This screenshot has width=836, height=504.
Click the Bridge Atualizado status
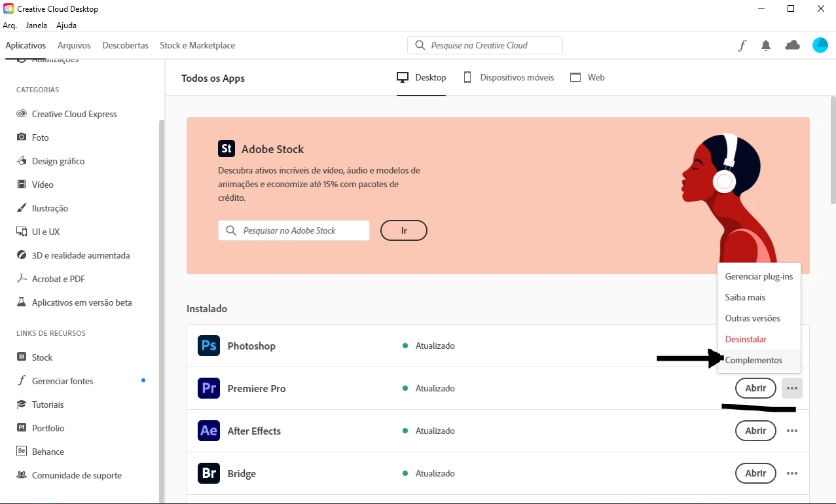[x=429, y=473]
